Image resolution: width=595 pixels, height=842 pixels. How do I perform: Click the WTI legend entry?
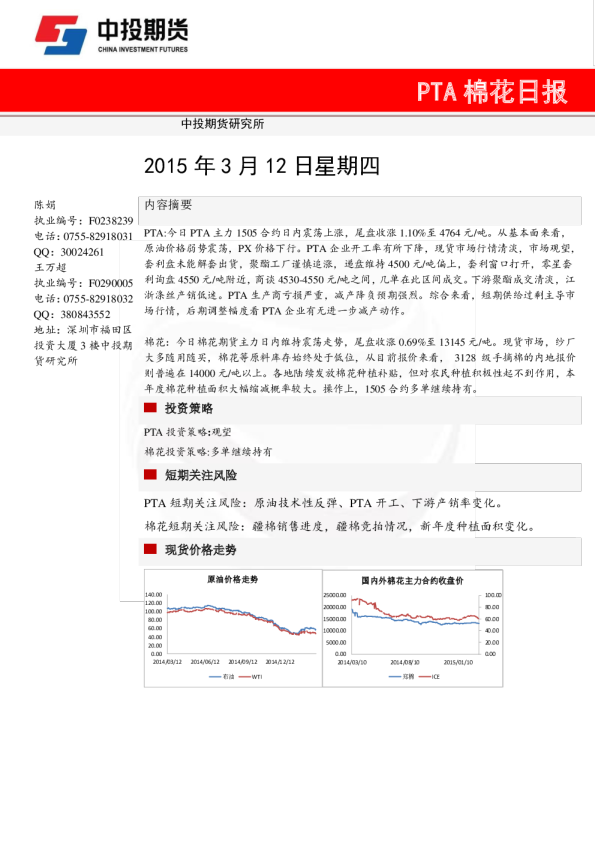pyautogui.click(x=251, y=677)
